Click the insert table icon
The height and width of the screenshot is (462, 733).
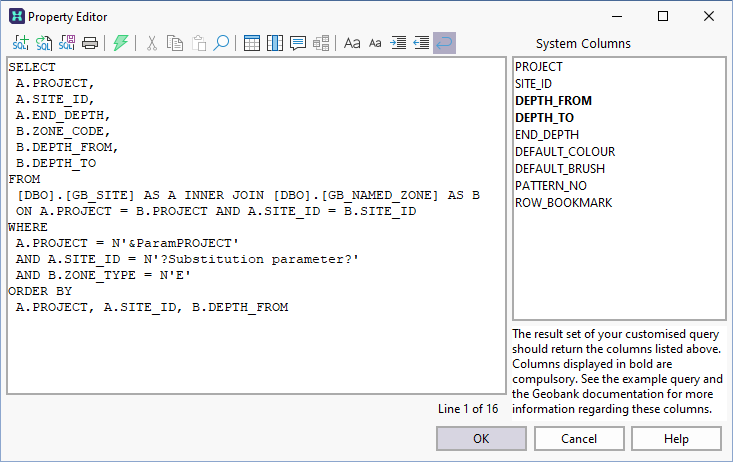tap(252, 43)
